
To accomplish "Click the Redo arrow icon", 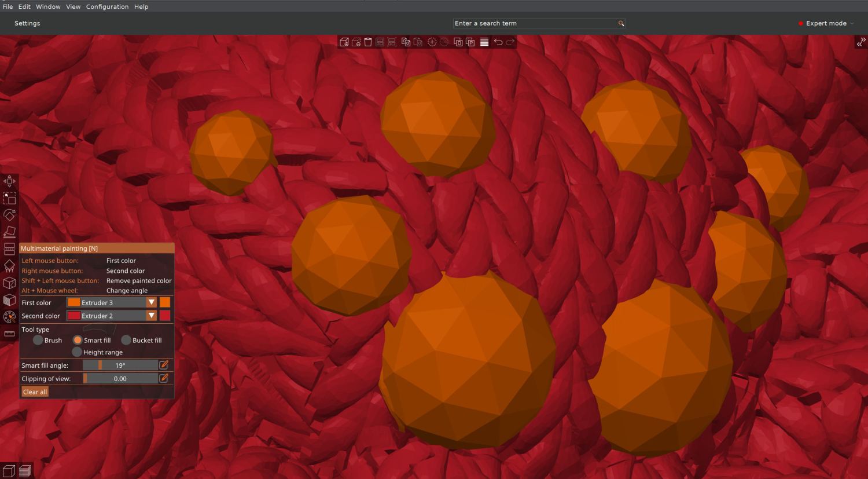I will [x=510, y=42].
